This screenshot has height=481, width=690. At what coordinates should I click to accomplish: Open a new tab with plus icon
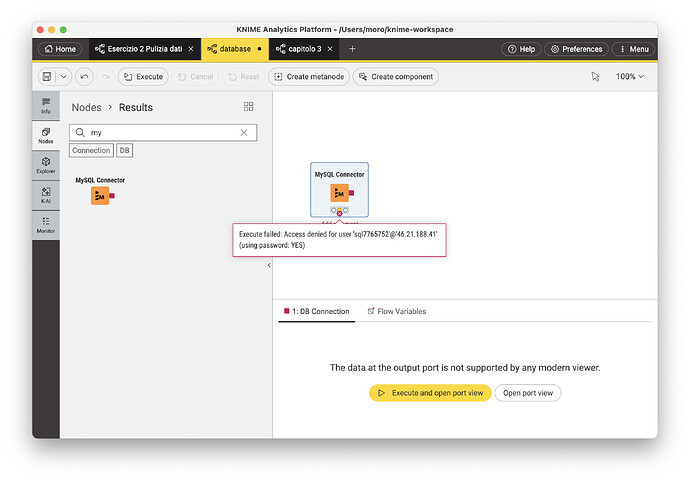point(352,49)
